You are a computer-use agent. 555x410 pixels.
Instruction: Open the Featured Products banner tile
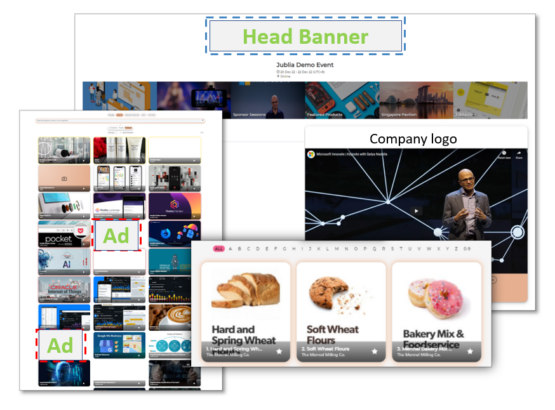click(x=342, y=100)
